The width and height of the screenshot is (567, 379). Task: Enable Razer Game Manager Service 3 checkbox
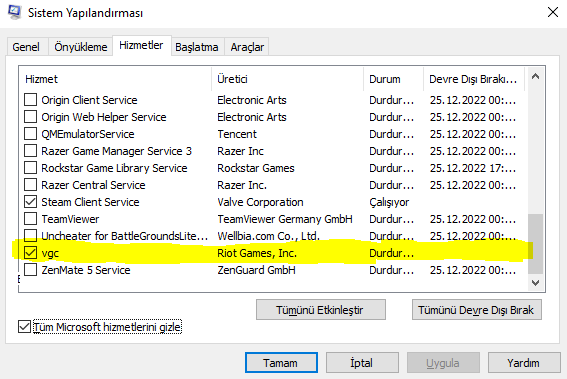(x=30, y=150)
